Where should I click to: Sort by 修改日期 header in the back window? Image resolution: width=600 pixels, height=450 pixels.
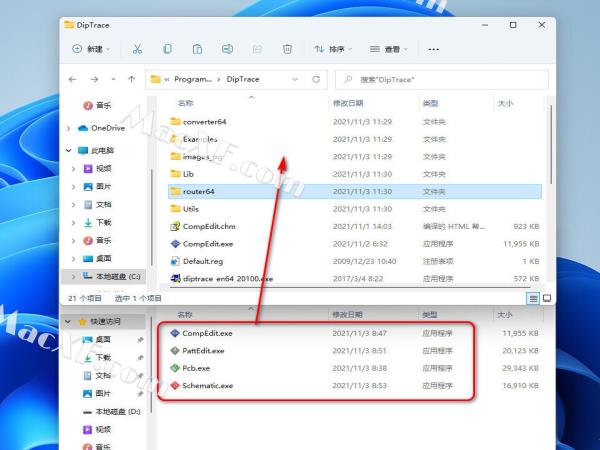click(x=347, y=315)
